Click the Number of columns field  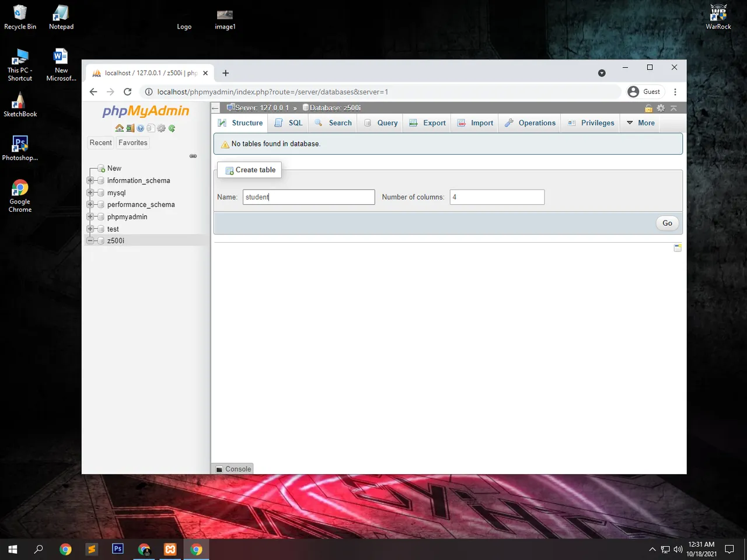tap(497, 197)
